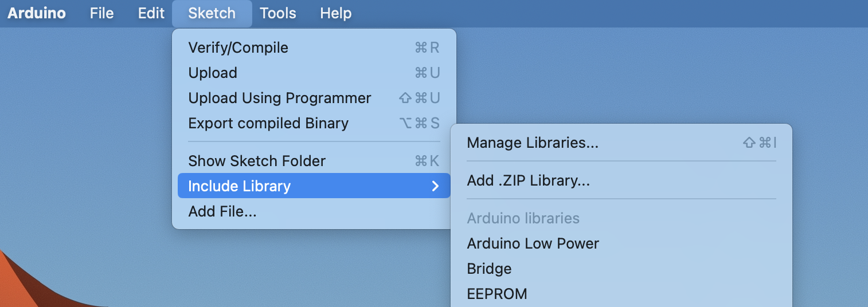Open Manage Libraries from submenu
The image size is (868, 307).
pos(533,143)
